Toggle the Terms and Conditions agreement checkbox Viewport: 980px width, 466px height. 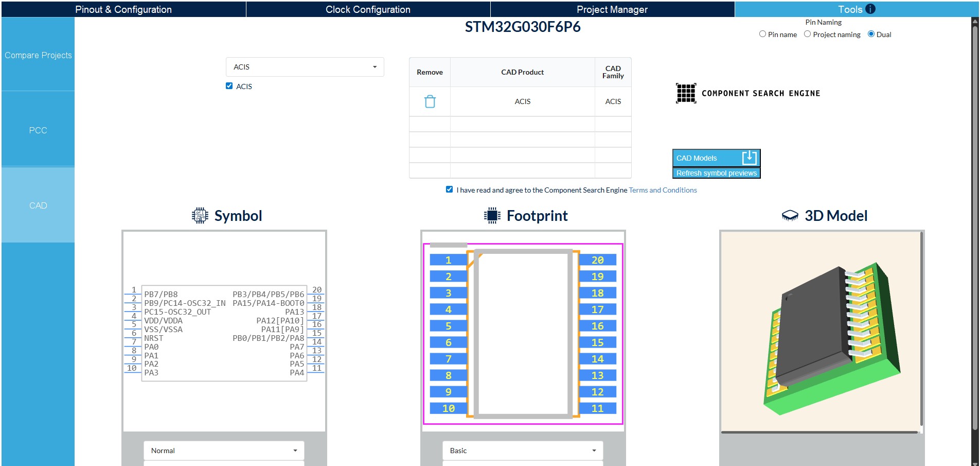449,189
